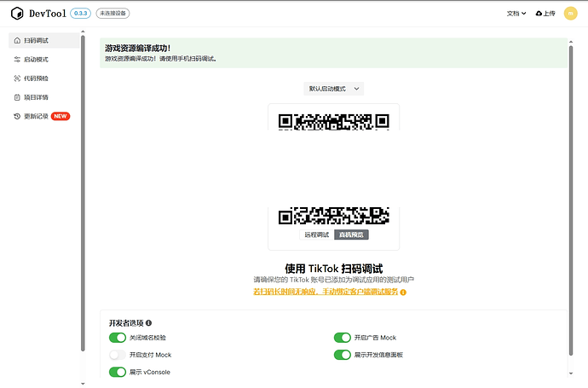Toggle 展示 vConsole switch

tap(118, 373)
